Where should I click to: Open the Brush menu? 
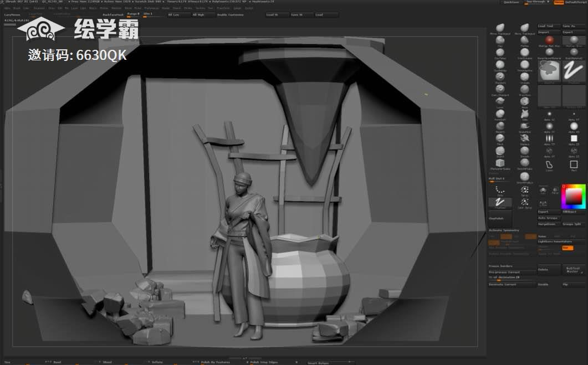tap(17, 8)
